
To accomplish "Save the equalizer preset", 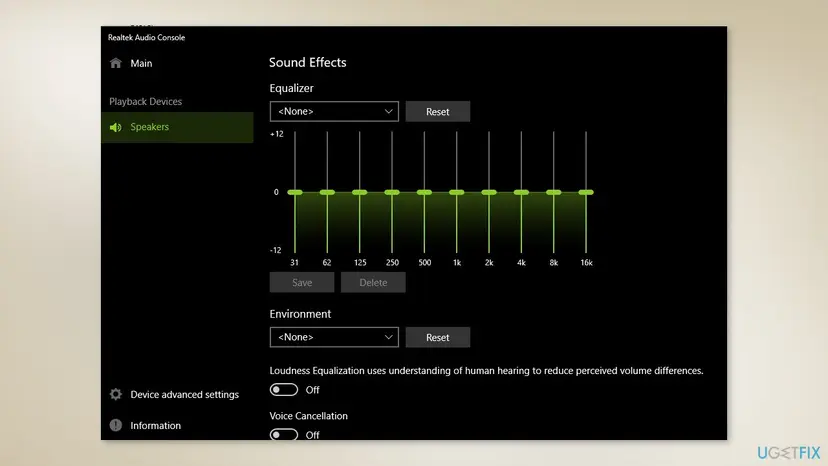I will [302, 283].
